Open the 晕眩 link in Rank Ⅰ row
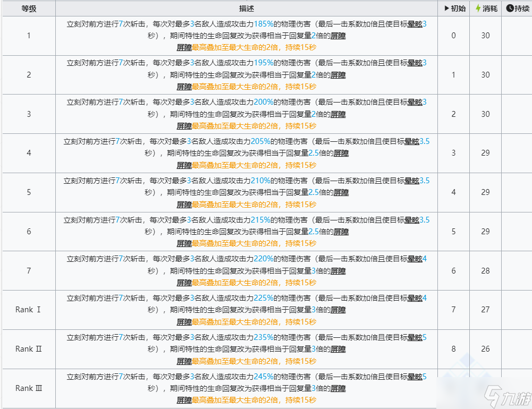 [415, 298]
